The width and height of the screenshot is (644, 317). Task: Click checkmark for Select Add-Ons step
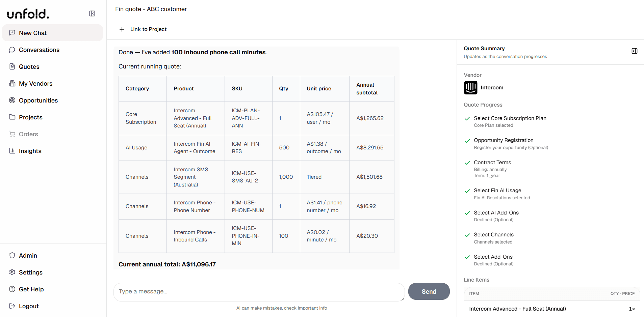coord(467,257)
